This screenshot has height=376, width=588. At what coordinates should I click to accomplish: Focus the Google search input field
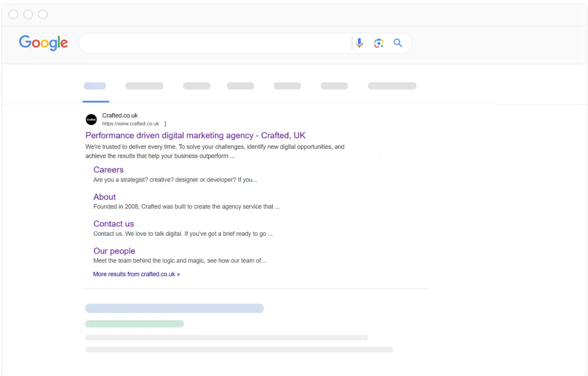[x=216, y=43]
